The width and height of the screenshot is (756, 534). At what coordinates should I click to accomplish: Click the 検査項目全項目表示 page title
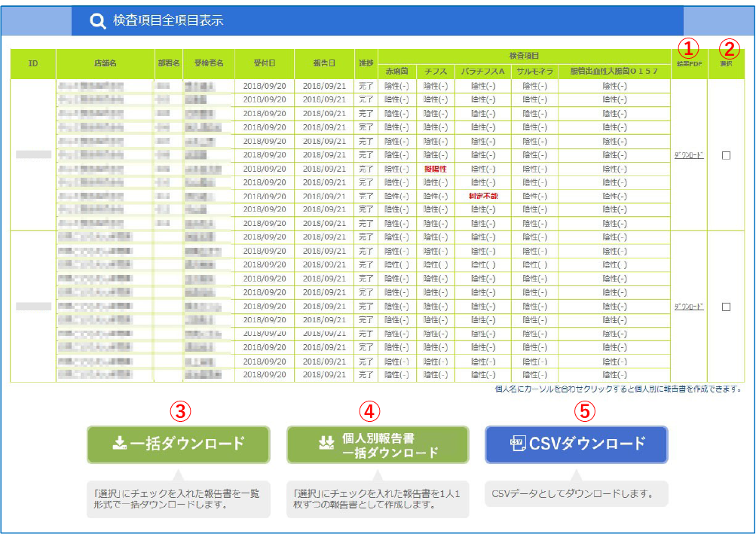(168, 20)
